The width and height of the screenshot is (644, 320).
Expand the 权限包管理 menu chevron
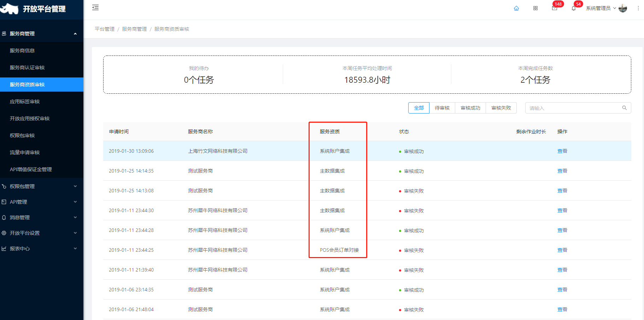click(75, 186)
